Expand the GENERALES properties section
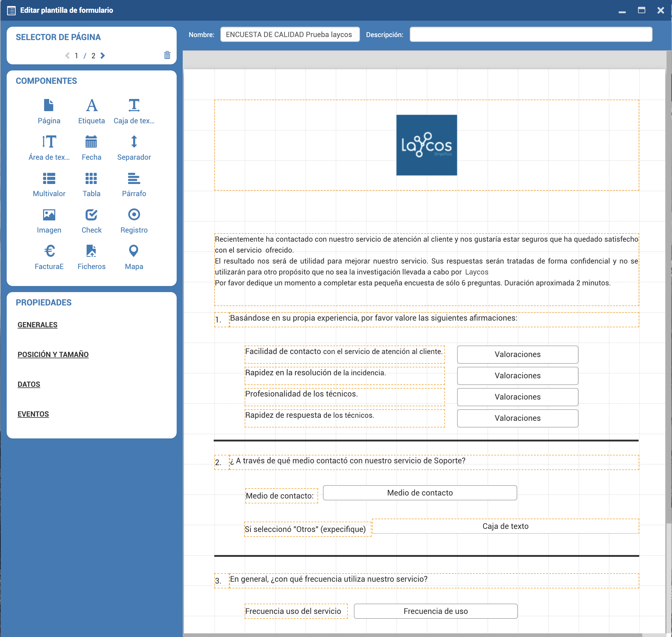Screen dimensions: 672x637 coord(37,325)
